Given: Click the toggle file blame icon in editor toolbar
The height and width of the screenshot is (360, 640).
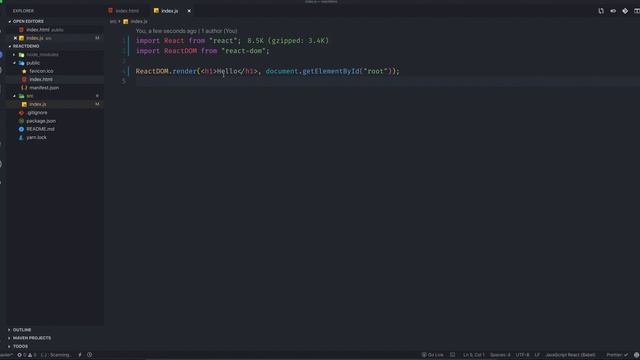Looking at the screenshot, I should (613, 11).
